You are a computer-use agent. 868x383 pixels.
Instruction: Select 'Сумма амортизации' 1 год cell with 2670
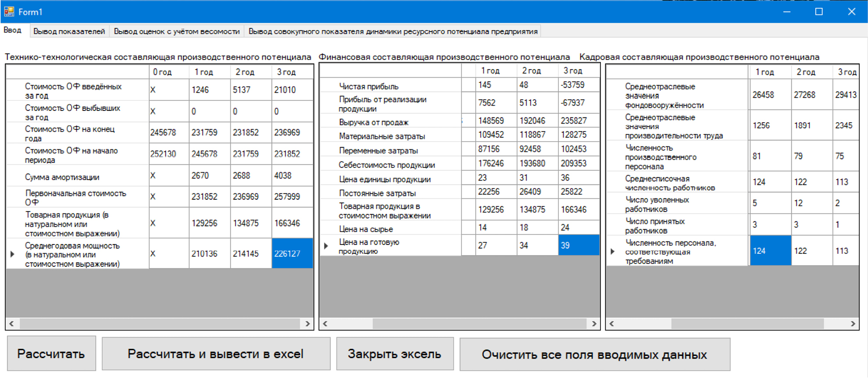point(209,176)
